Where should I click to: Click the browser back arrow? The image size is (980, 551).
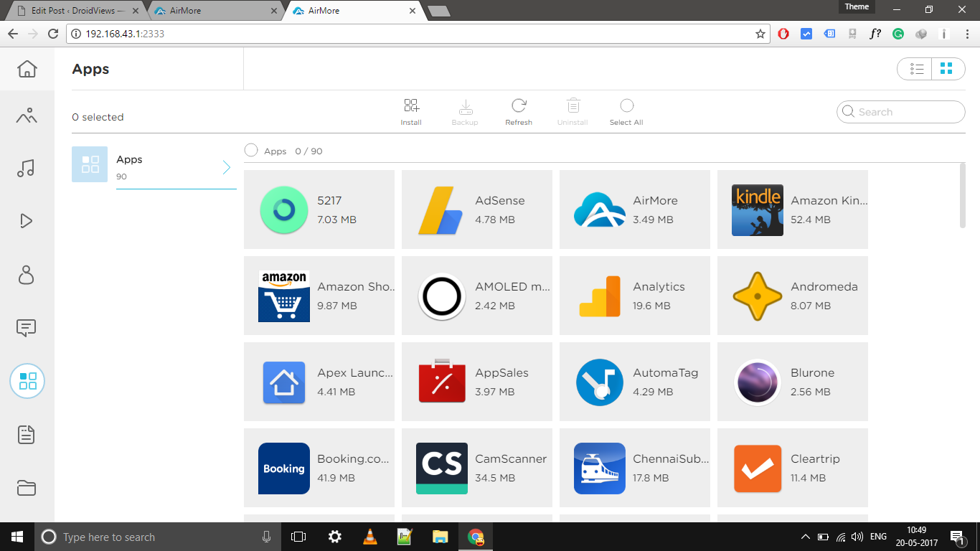click(x=12, y=34)
